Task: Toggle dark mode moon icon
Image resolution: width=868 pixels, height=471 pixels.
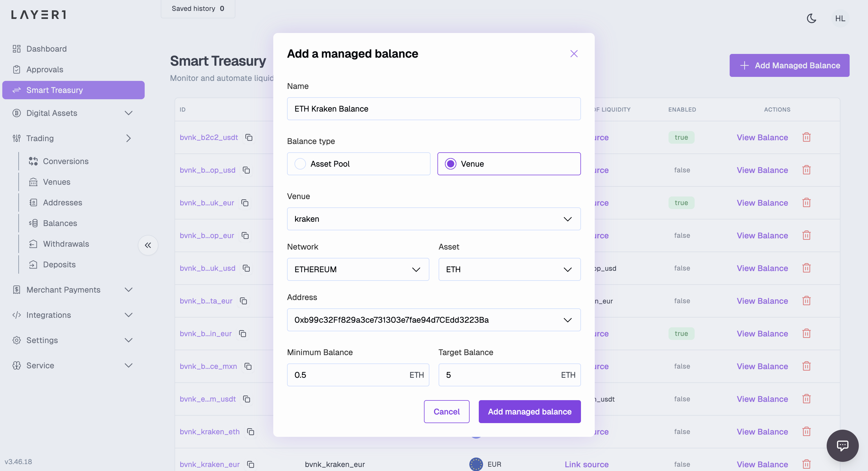Action: click(x=811, y=18)
